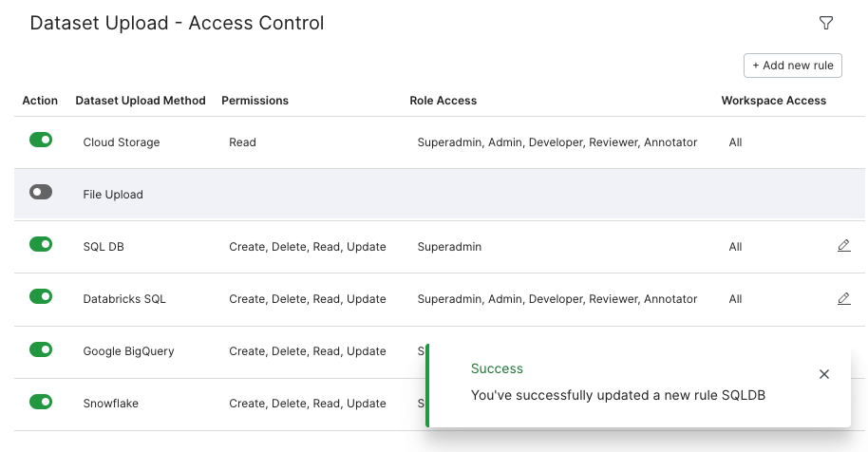Click the Workspace Access column header
The height and width of the screenshot is (452, 868).
coord(773,101)
